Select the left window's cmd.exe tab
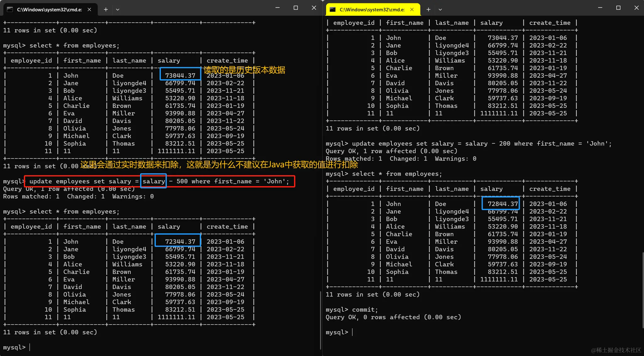 (x=50, y=9)
